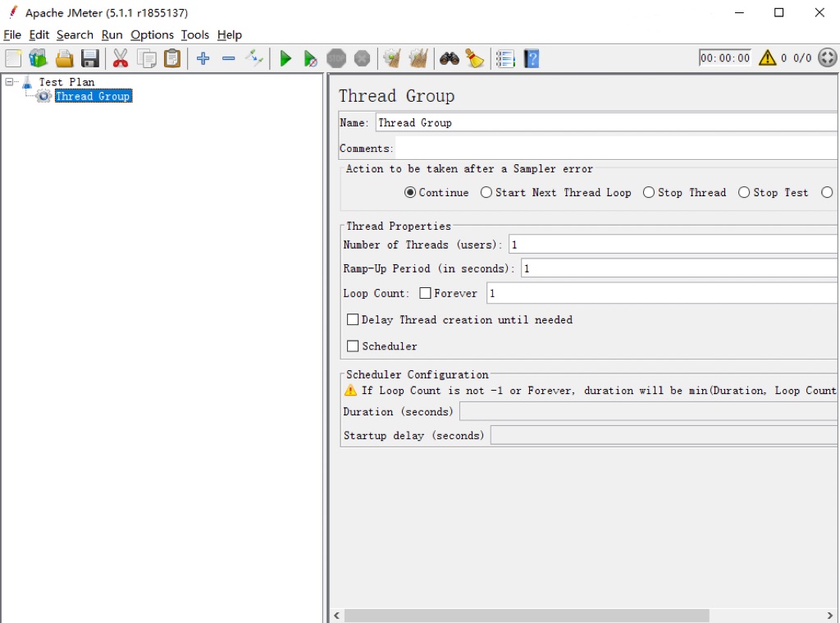The height and width of the screenshot is (623, 840).
Task: Click the Number of Threads field
Action: tap(674, 245)
